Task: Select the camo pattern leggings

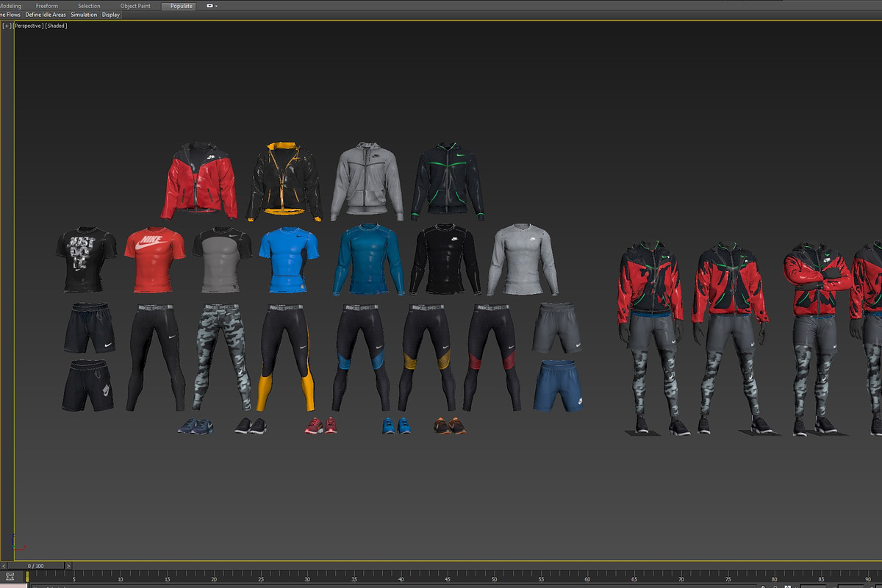Action: (x=222, y=356)
